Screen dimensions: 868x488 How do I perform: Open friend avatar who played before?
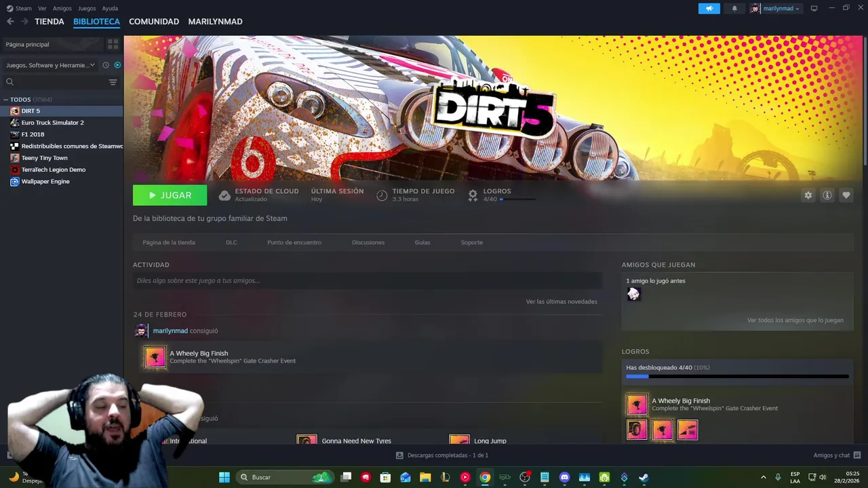pyautogui.click(x=633, y=293)
